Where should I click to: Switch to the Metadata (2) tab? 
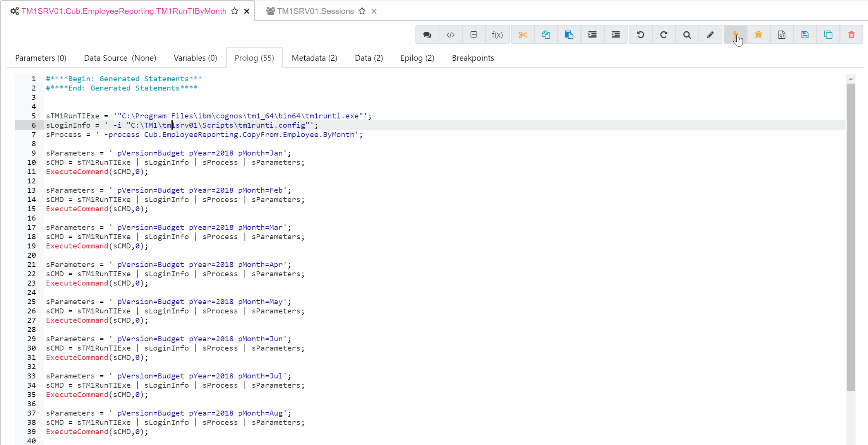[314, 58]
